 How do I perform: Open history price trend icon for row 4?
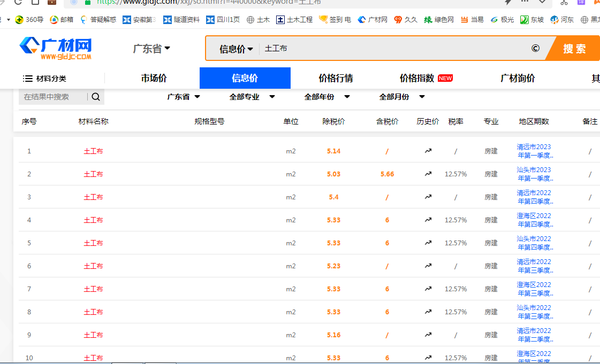[x=428, y=220]
